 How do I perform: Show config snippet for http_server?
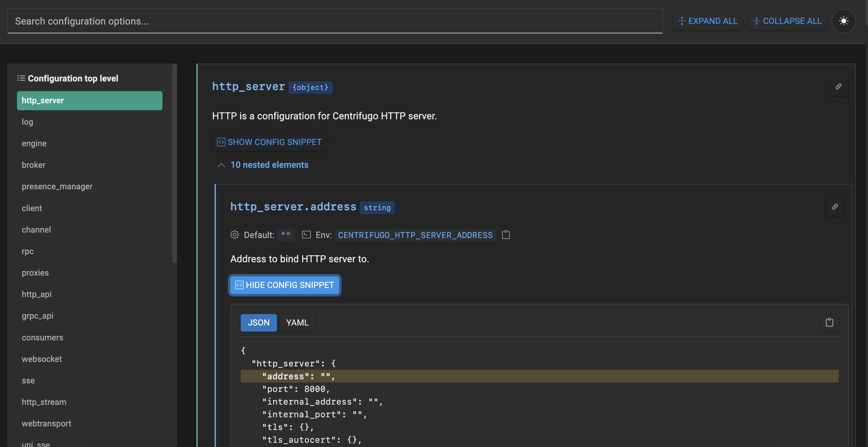coord(269,142)
